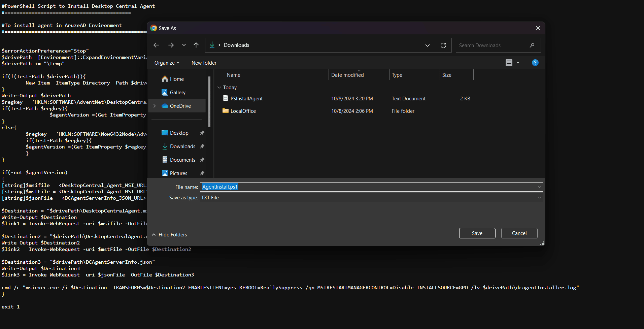644x329 pixels.
Task: Sort files by Date modified column
Action: (x=347, y=75)
